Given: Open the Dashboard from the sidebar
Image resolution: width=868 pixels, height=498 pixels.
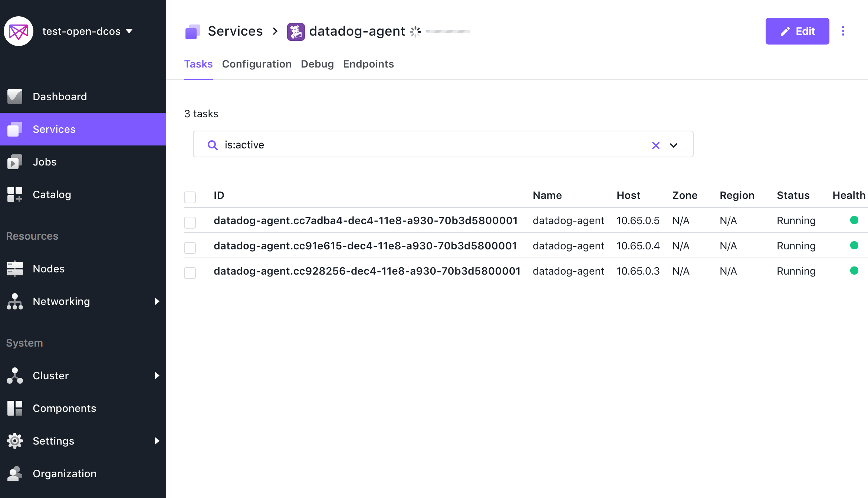Looking at the screenshot, I should point(59,96).
